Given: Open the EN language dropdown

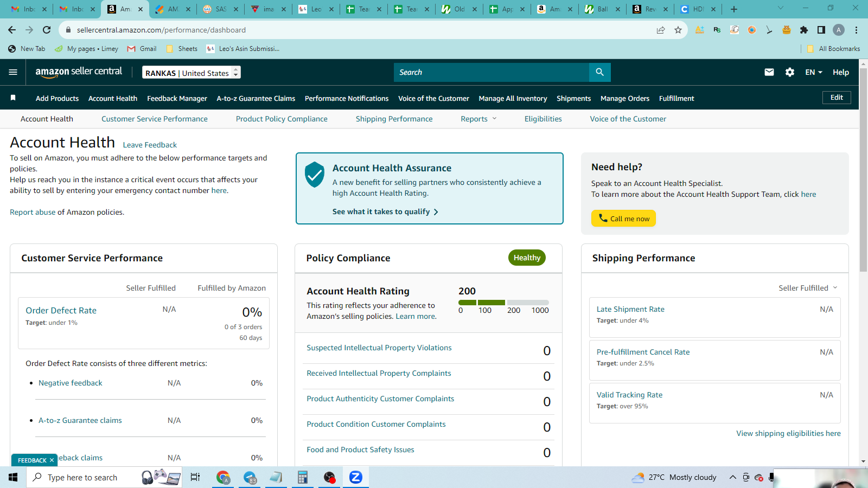Looking at the screenshot, I should (x=814, y=72).
